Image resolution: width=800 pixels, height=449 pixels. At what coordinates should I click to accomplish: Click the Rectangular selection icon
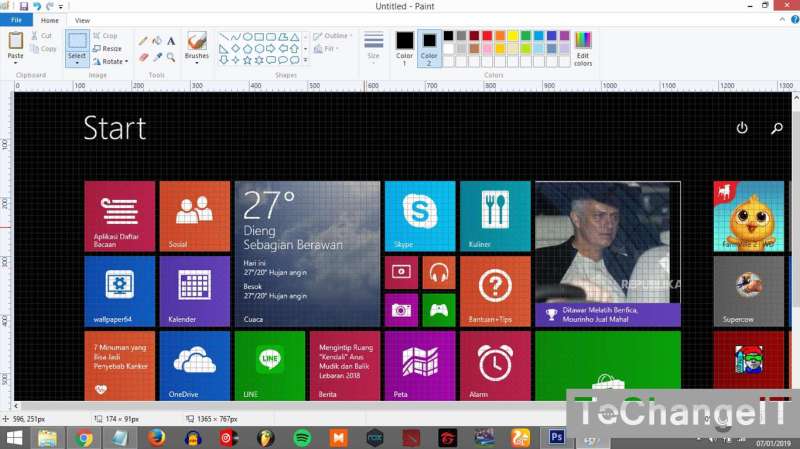click(77, 41)
